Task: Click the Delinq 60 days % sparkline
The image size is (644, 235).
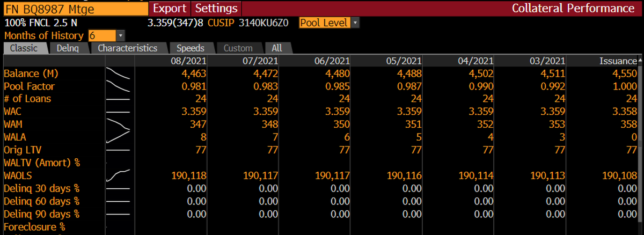Action: click(x=118, y=201)
